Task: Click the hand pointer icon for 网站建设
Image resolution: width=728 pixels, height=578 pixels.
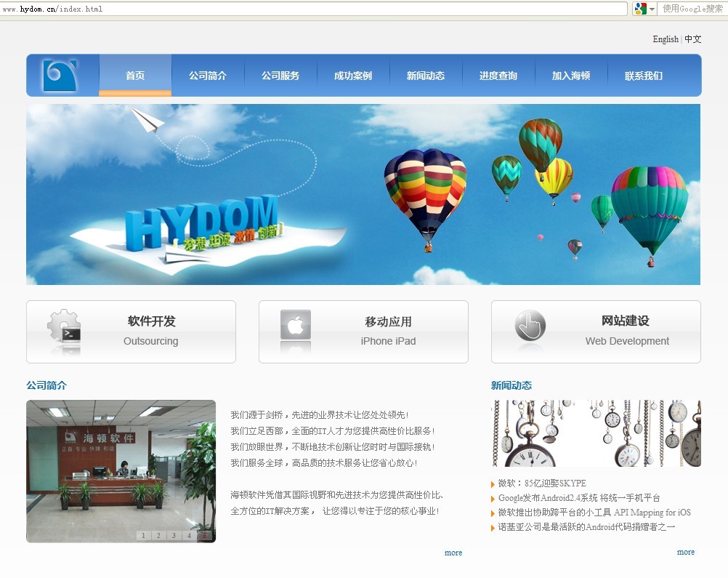Action: coord(530,326)
